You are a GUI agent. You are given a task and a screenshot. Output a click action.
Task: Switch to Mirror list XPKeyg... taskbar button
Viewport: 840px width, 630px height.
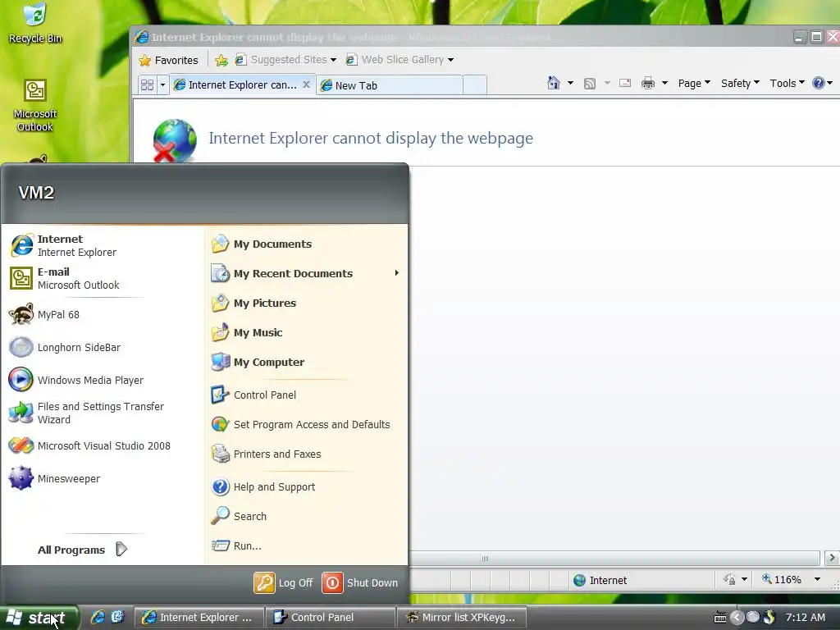coord(461,618)
